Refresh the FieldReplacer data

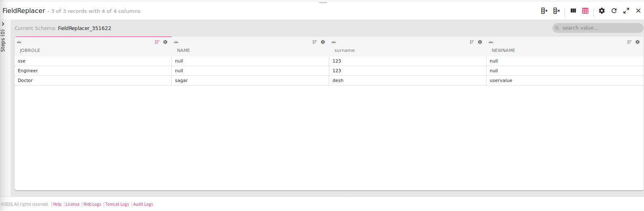click(x=614, y=11)
